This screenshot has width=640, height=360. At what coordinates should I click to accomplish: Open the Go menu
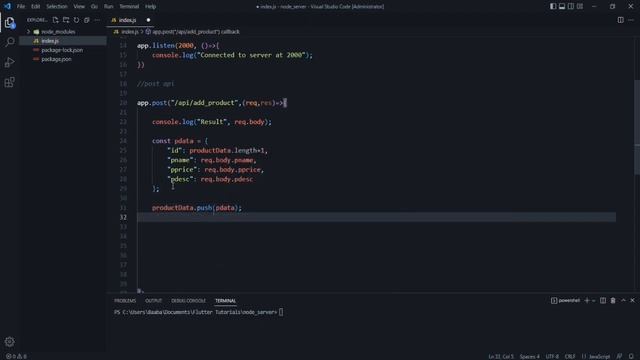click(94, 7)
